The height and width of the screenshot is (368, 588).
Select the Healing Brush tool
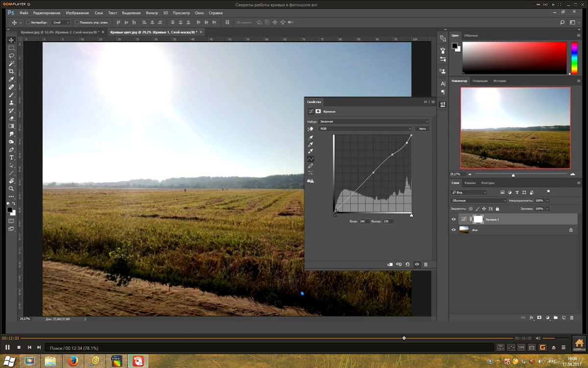click(11, 87)
